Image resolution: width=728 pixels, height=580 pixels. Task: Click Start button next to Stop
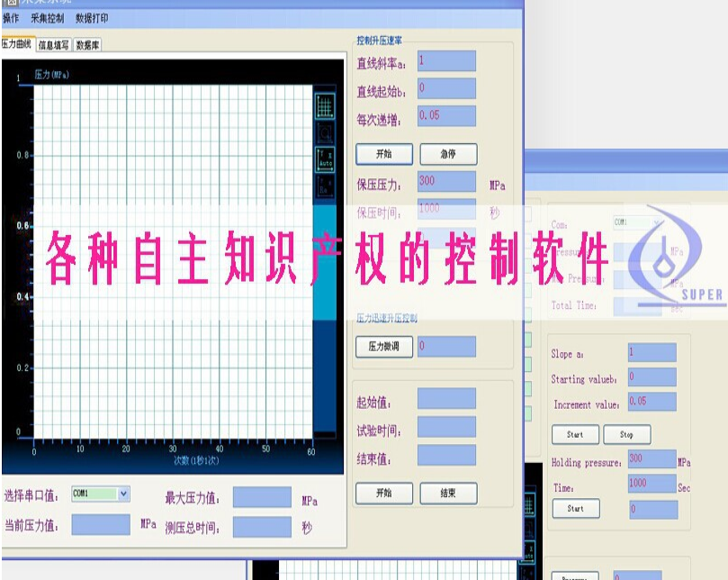[x=575, y=434]
